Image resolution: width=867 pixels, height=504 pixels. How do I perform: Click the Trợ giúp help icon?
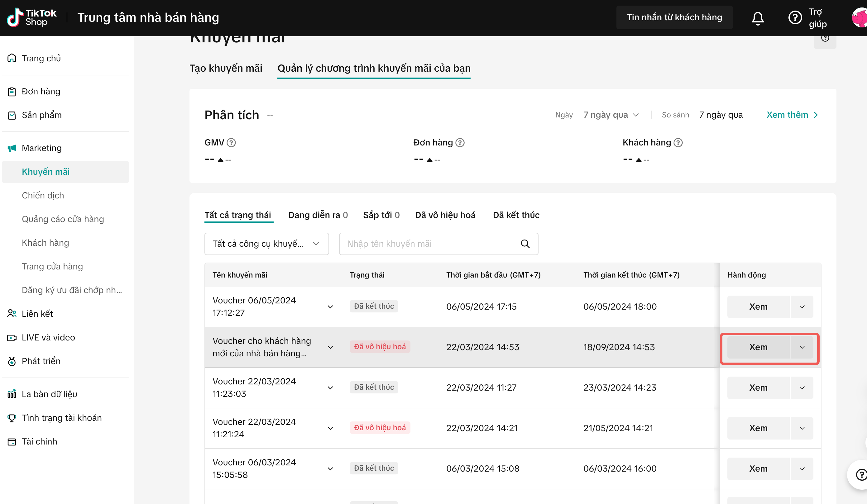point(795,17)
